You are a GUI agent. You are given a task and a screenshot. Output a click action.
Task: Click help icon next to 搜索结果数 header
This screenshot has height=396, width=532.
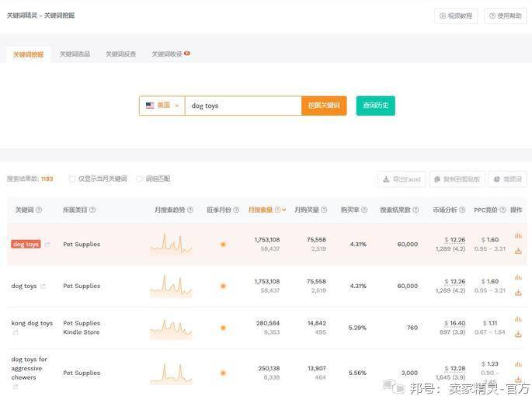click(416, 210)
